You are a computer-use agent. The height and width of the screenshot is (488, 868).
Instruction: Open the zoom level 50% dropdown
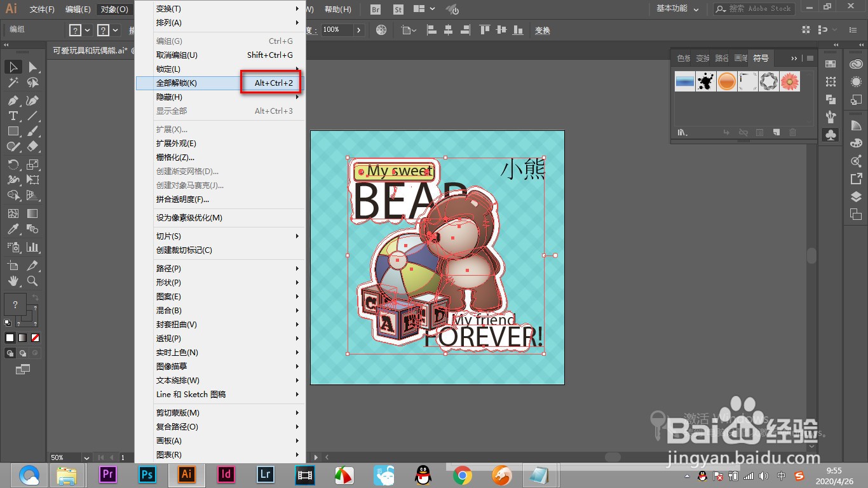tap(86, 457)
